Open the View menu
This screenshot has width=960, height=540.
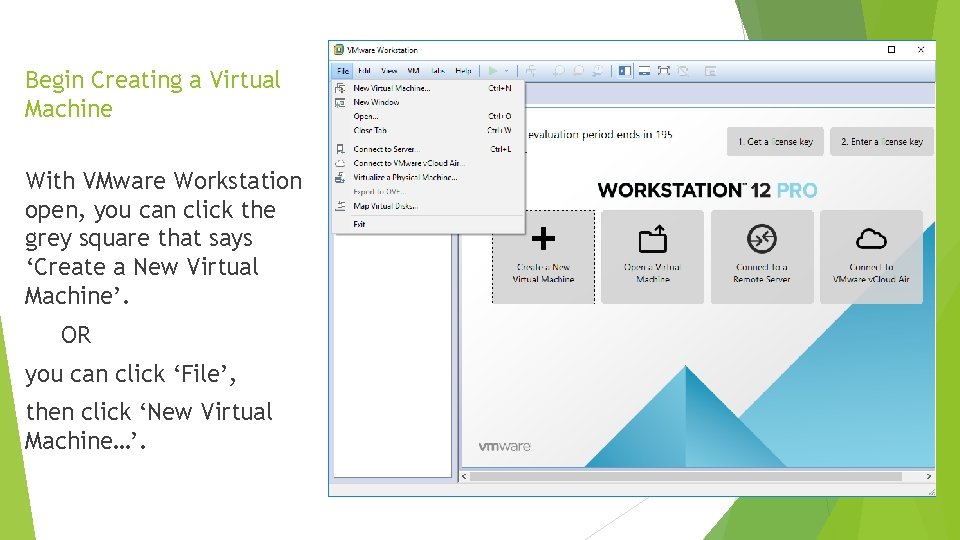[x=389, y=71]
